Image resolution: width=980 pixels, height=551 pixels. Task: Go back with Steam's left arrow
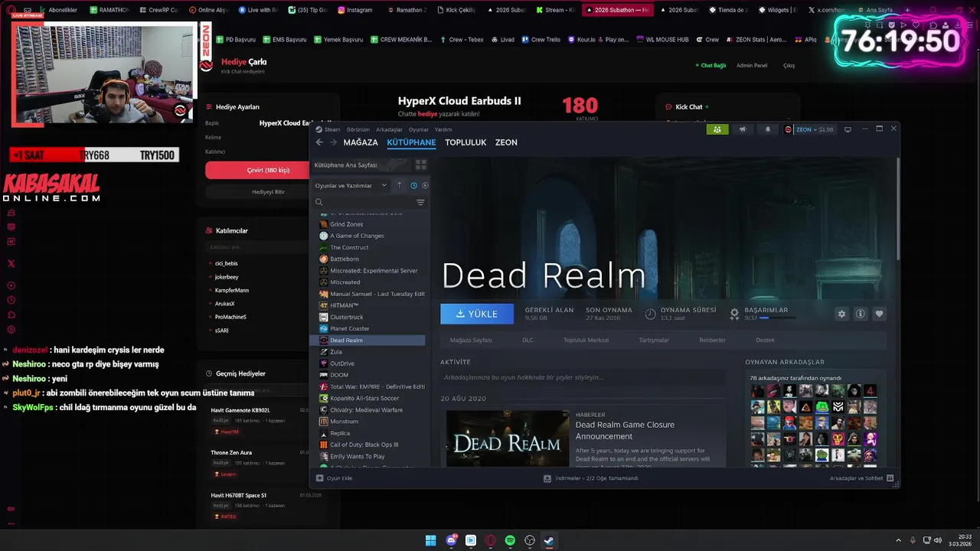[319, 142]
